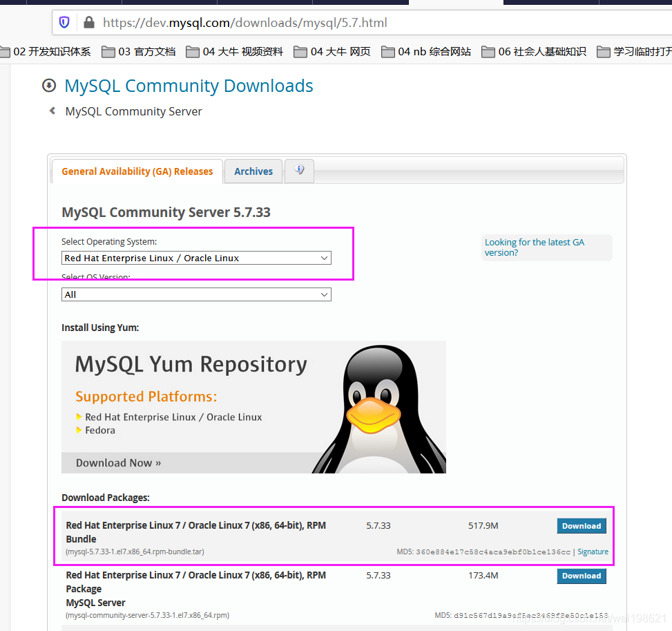Click the circular download icon beside page title
The image size is (672, 631).
(x=49, y=86)
